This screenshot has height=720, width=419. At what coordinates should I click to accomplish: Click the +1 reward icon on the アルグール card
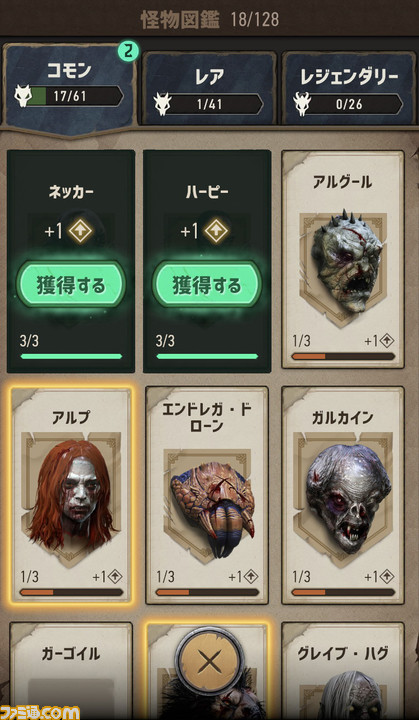coord(386,341)
